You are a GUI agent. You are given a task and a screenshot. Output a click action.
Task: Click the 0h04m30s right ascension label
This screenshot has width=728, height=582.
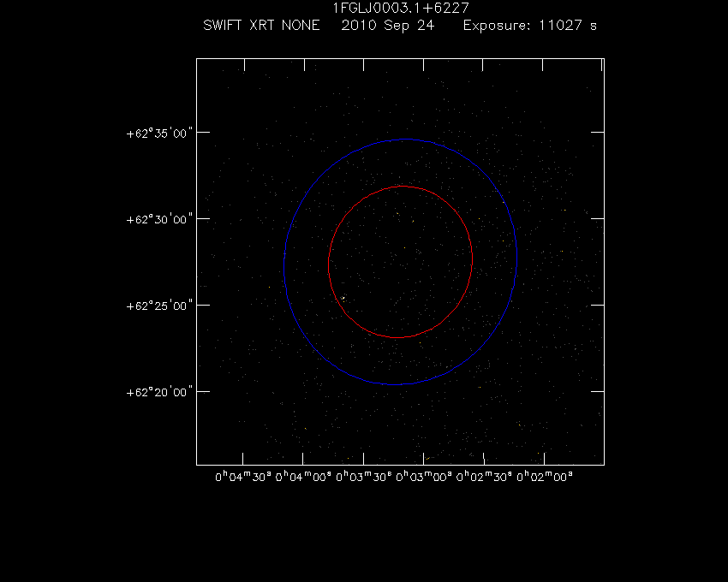click(243, 477)
